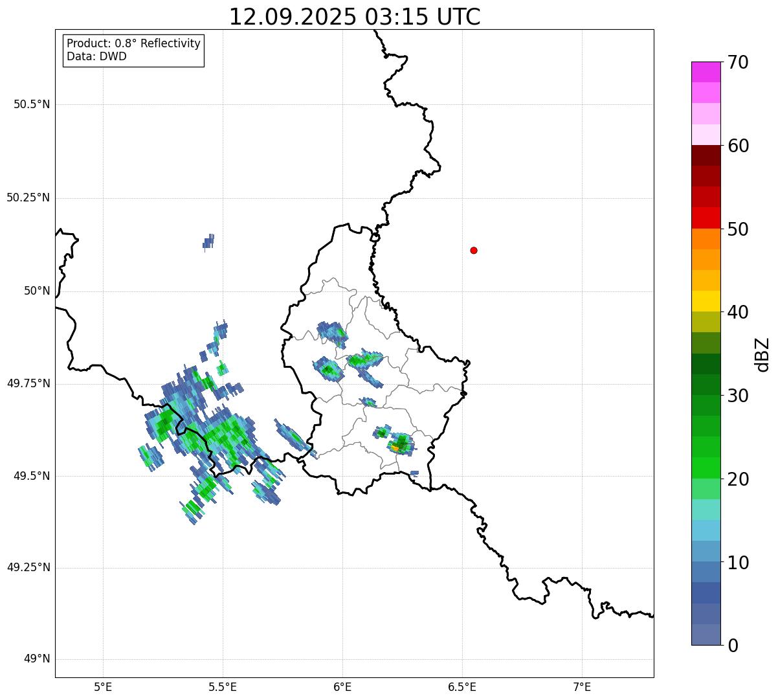Viewport: 778px width, 700px height.
Task: Click the 6°E longitude label
Action: coord(342,687)
